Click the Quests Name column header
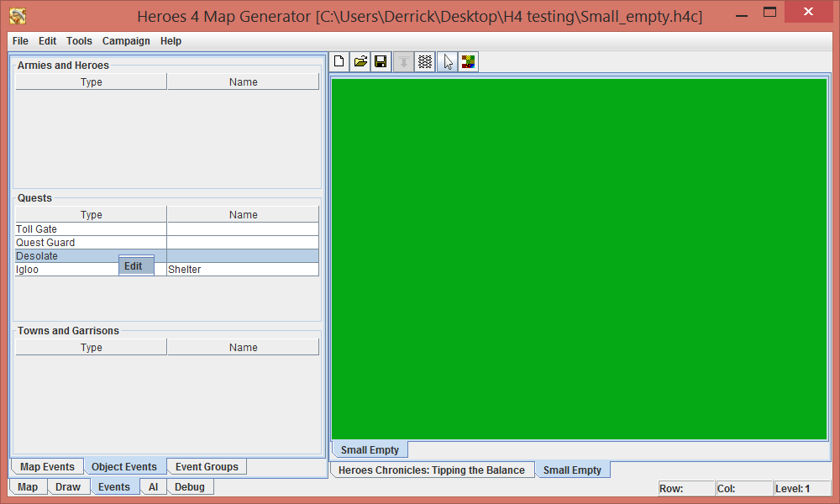840x504 pixels. [244, 214]
